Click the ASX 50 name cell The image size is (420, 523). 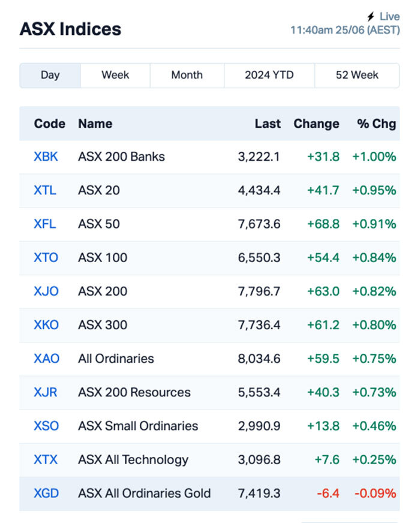[x=99, y=224]
